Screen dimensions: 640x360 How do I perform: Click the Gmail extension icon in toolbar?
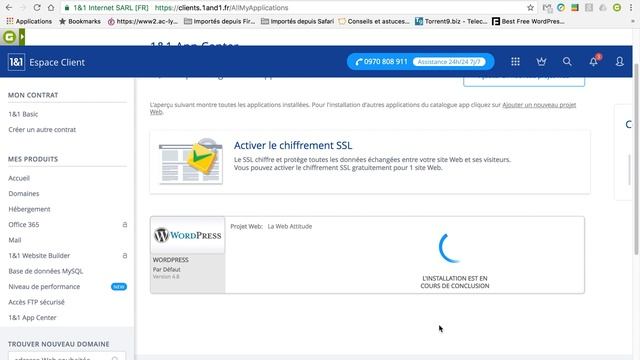pyautogui.click(x=547, y=7)
